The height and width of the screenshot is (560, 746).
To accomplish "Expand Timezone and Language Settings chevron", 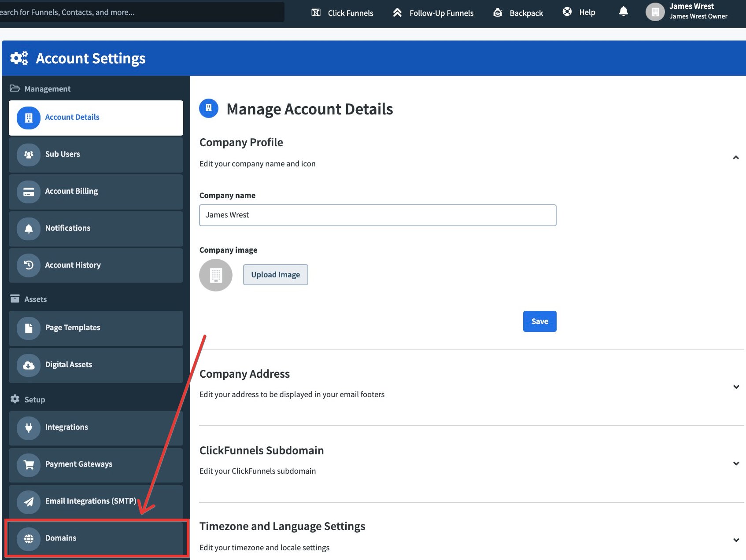I will (736, 540).
